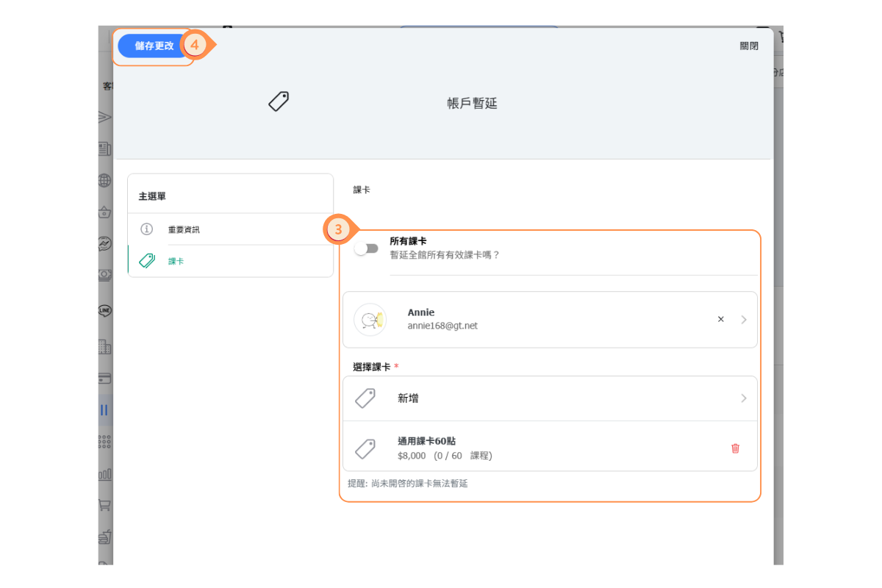This screenshot has width=882, height=588.
Task: Expand the 新增 row chevron
Action: click(743, 398)
